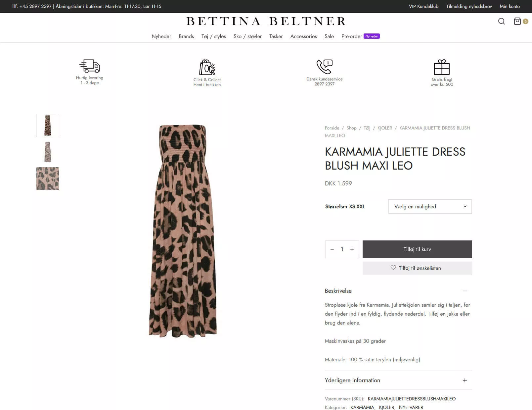Increase quantity with the plus button
532x410 pixels.
pyautogui.click(x=352, y=249)
